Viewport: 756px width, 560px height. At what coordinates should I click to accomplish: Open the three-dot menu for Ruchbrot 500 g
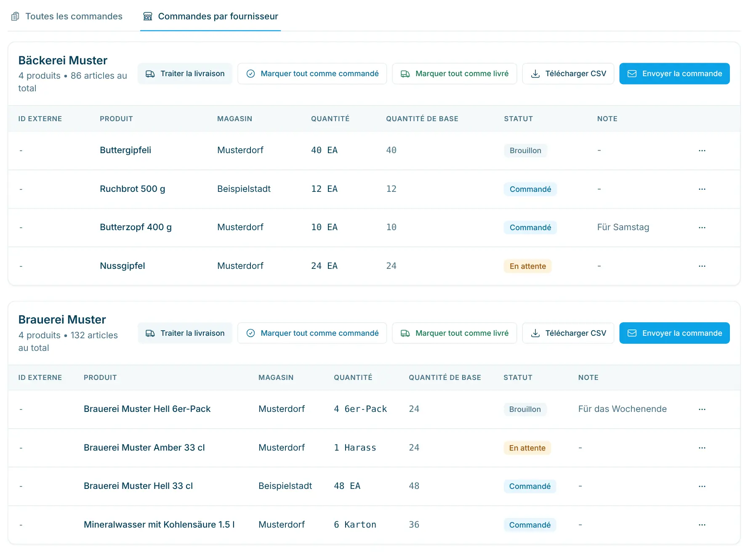pyautogui.click(x=702, y=189)
